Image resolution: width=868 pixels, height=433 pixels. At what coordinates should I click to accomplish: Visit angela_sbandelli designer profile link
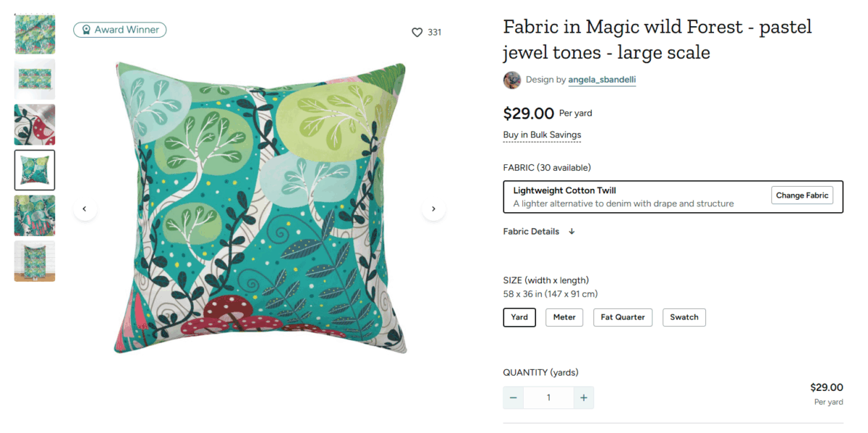click(602, 80)
